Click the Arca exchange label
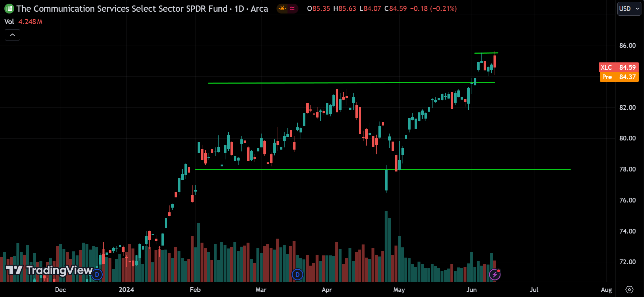644x297 pixels. click(x=259, y=8)
